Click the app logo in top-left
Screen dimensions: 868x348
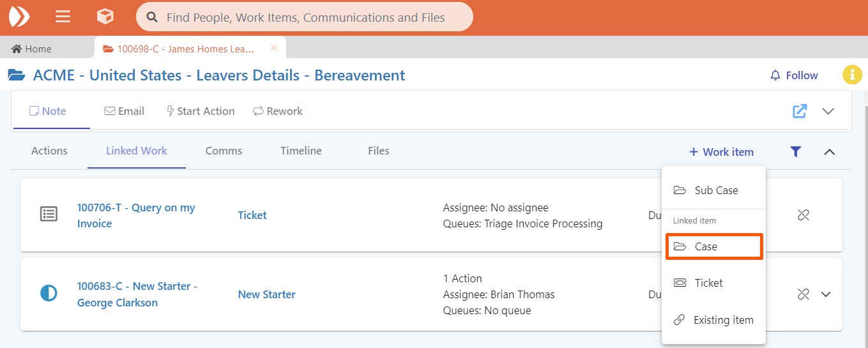click(x=19, y=17)
